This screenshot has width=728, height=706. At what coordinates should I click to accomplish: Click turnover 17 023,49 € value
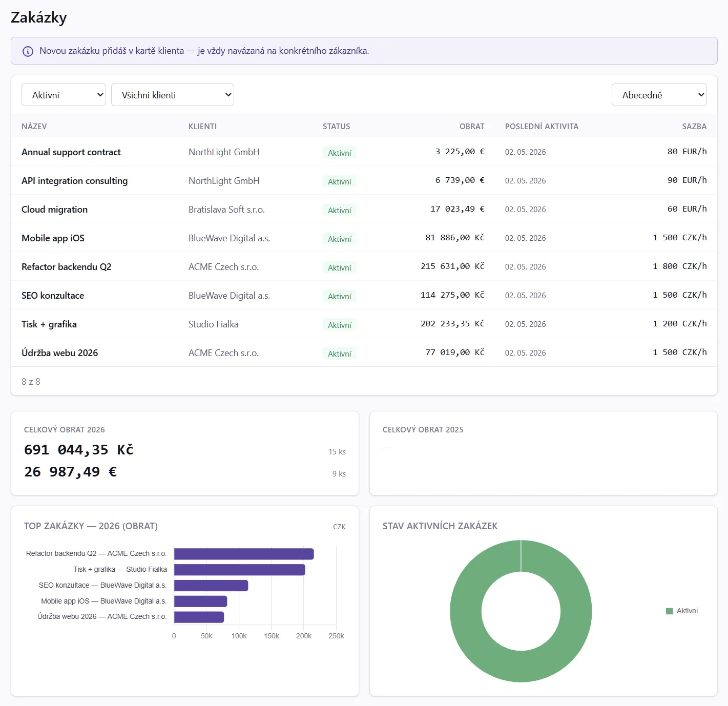pos(457,209)
